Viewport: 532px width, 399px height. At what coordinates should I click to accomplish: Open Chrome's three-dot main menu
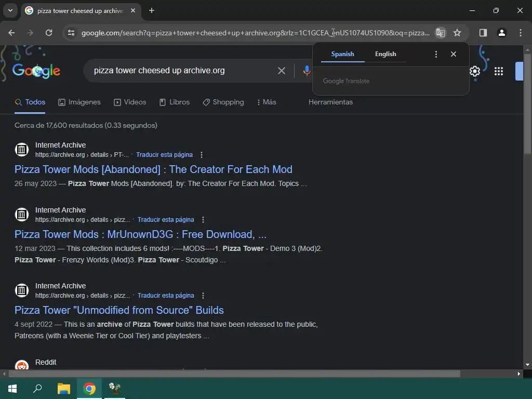coord(521,33)
